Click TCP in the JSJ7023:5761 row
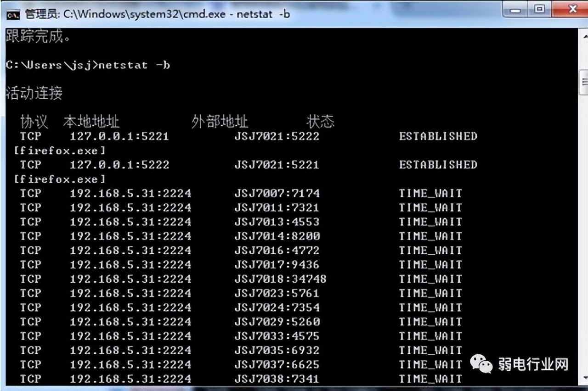 click(30, 293)
